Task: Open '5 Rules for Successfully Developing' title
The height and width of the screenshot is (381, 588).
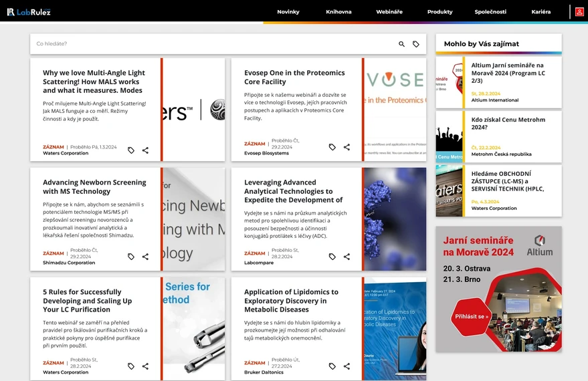Action: (88, 300)
